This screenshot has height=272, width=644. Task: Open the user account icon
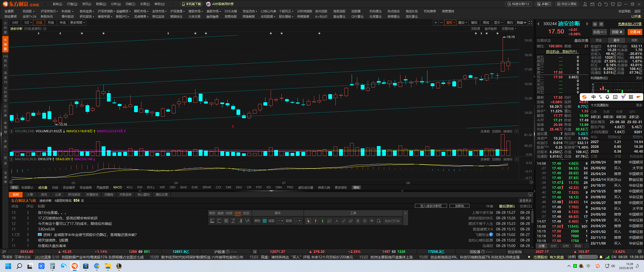tap(585, 4)
